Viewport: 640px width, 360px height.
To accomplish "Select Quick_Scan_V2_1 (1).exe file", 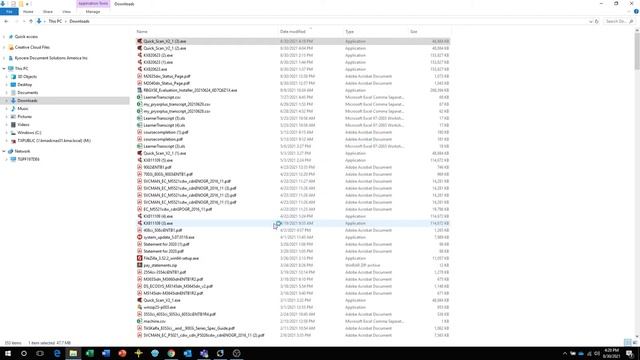I will tap(164, 153).
